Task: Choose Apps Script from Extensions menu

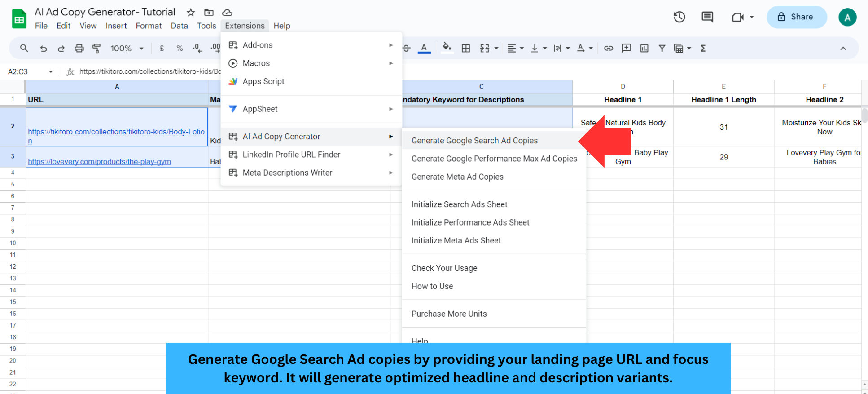Action: [311, 81]
